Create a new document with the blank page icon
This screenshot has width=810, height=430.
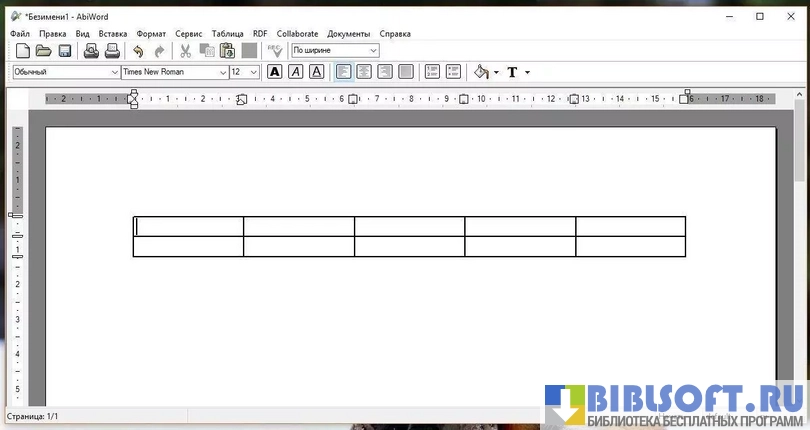(x=22, y=51)
